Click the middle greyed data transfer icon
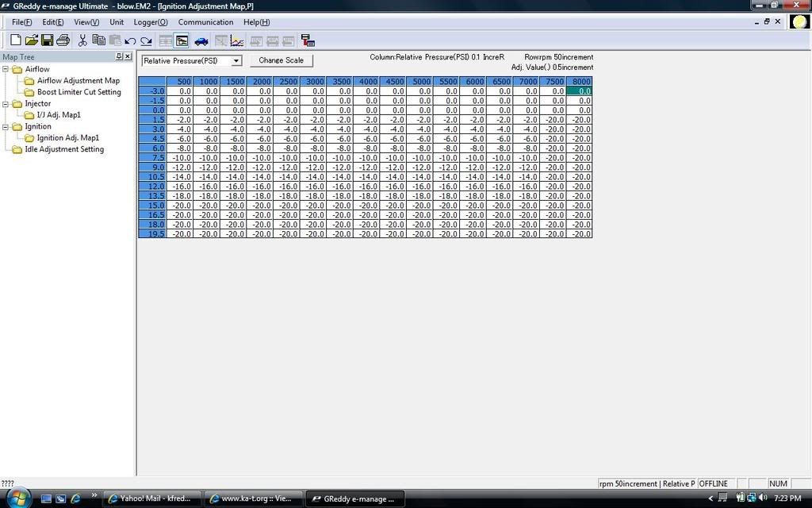 [x=273, y=41]
